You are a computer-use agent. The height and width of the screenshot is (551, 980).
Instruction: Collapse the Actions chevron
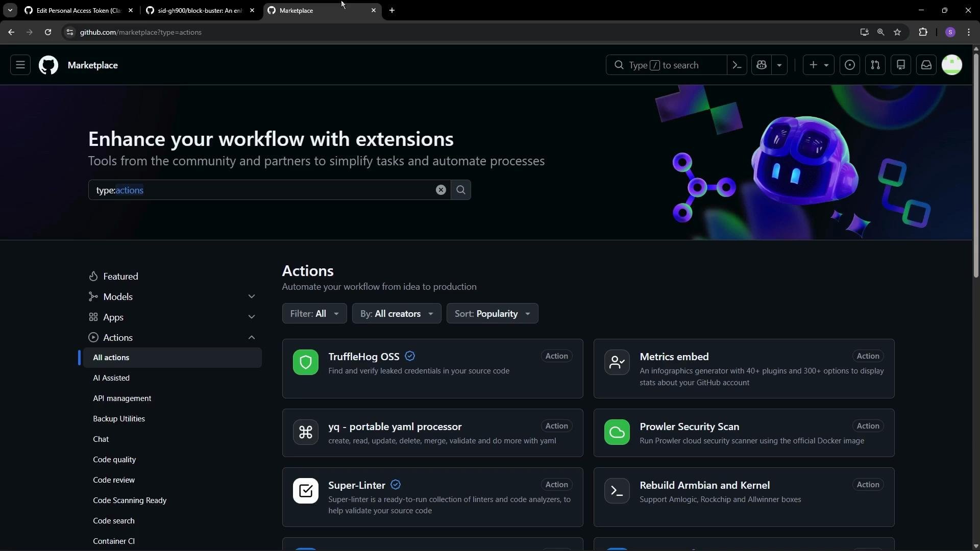[x=252, y=338]
